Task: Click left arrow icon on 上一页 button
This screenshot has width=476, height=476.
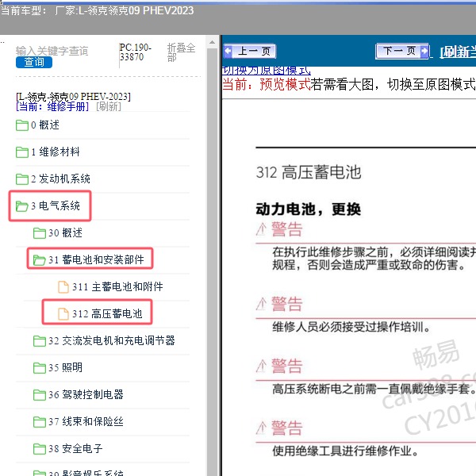Action: (228, 52)
